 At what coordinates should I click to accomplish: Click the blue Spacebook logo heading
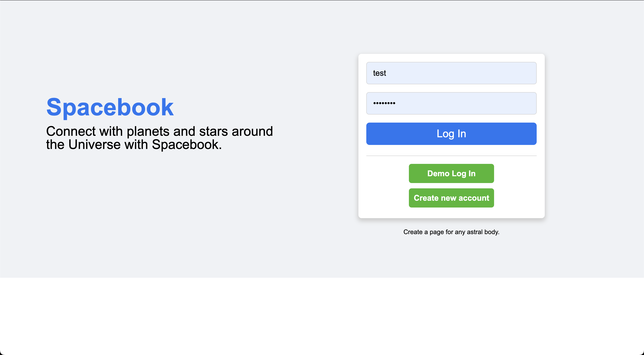110,107
